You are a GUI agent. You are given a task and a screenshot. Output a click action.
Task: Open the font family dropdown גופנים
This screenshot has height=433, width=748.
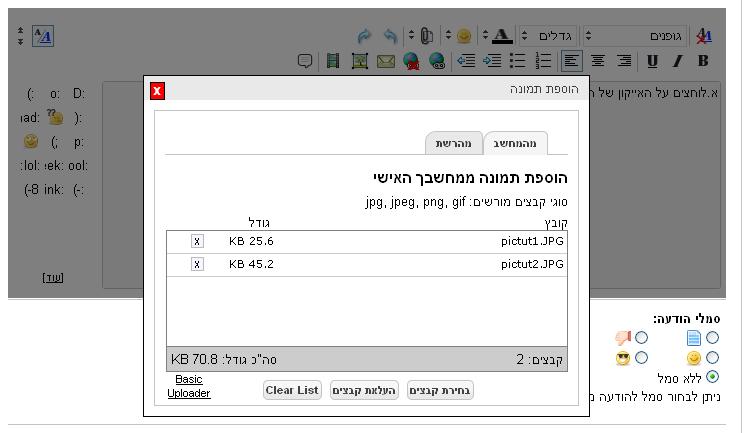point(635,36)
